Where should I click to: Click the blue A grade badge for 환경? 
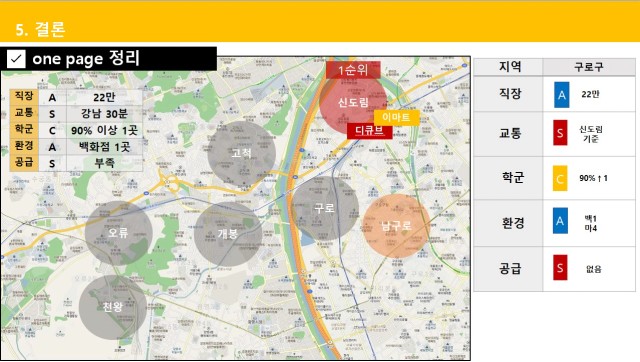[560, 221]
